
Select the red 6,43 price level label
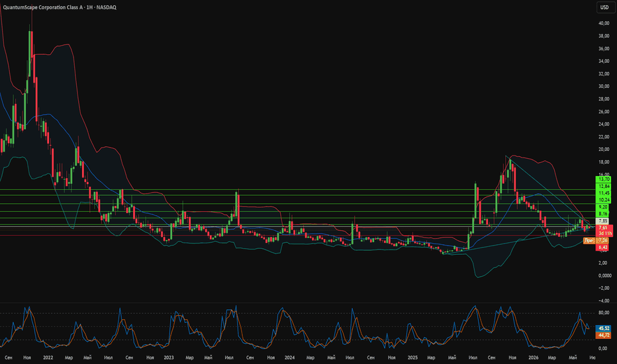pos(603,247)
